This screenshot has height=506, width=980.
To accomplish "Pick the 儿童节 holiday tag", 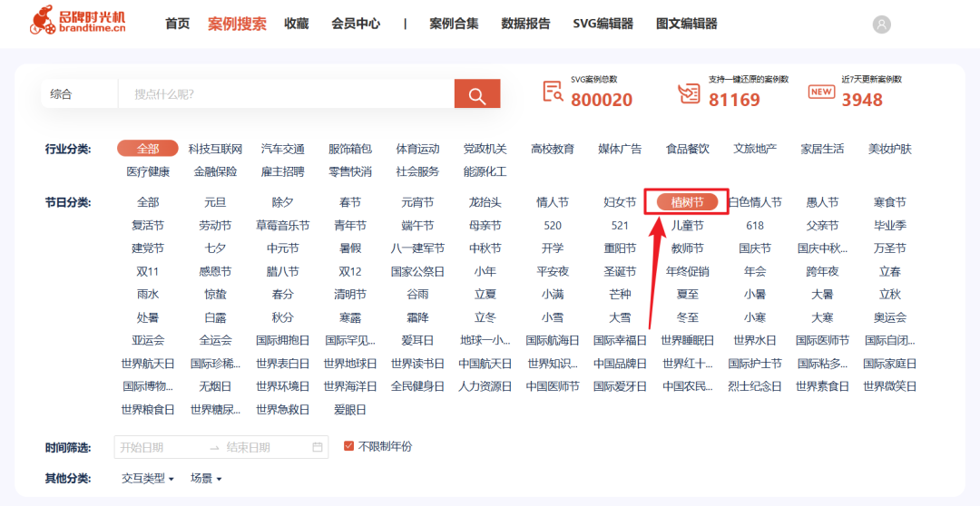I will tap(688, 226).
